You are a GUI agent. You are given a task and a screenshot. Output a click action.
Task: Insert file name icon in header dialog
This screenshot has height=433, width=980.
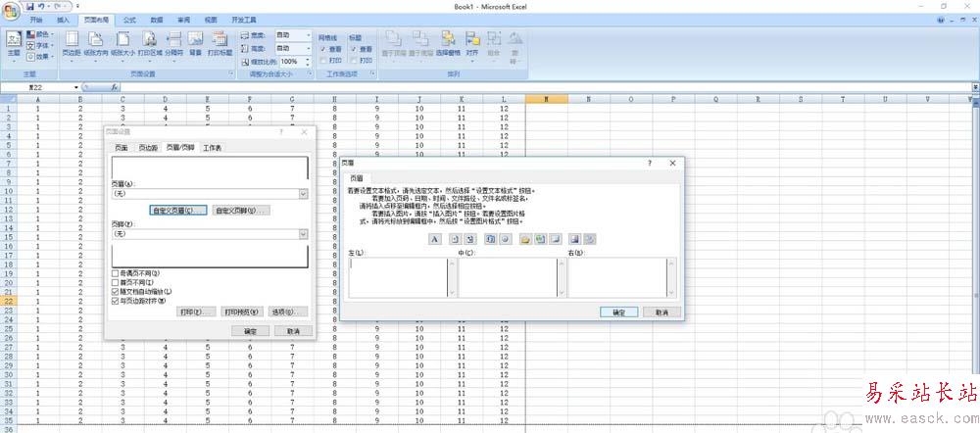(540, 239)
